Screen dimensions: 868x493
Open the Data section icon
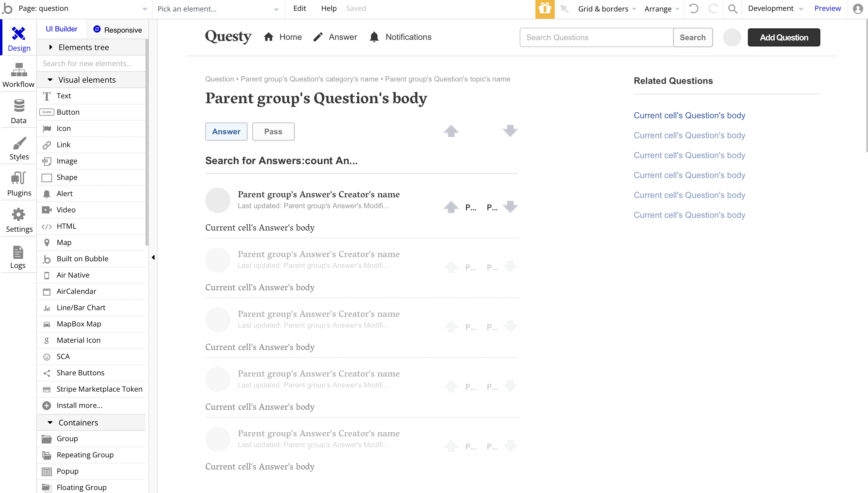pos(19,111)
